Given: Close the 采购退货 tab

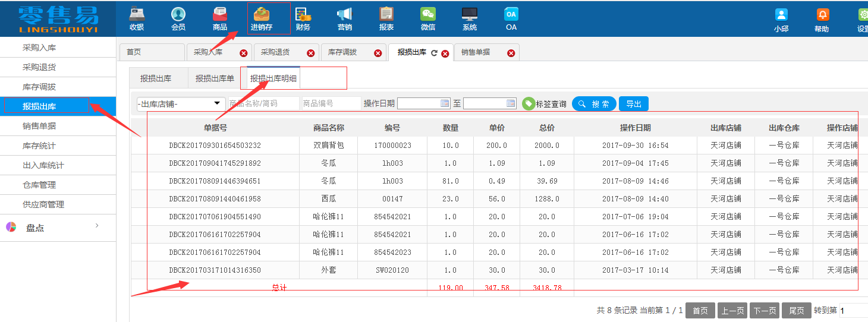Looking at the screenshot, I should (x=310, y=53).
